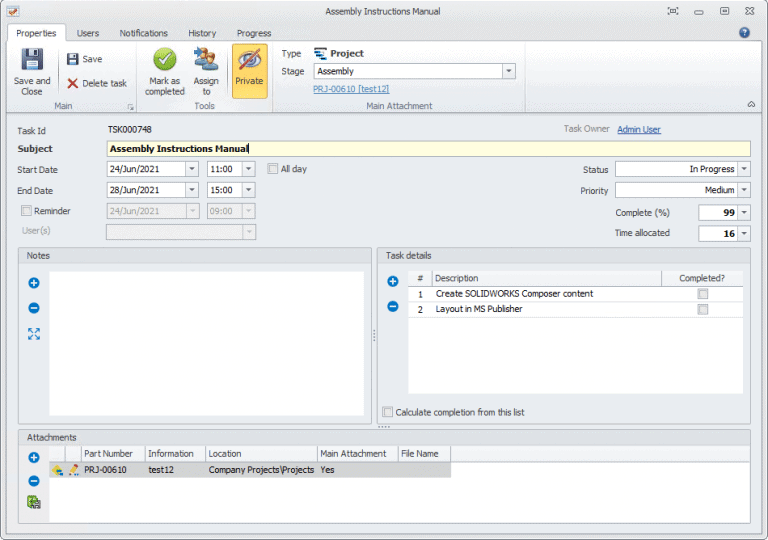Tick the Reminder checkbox

(26, 211)
